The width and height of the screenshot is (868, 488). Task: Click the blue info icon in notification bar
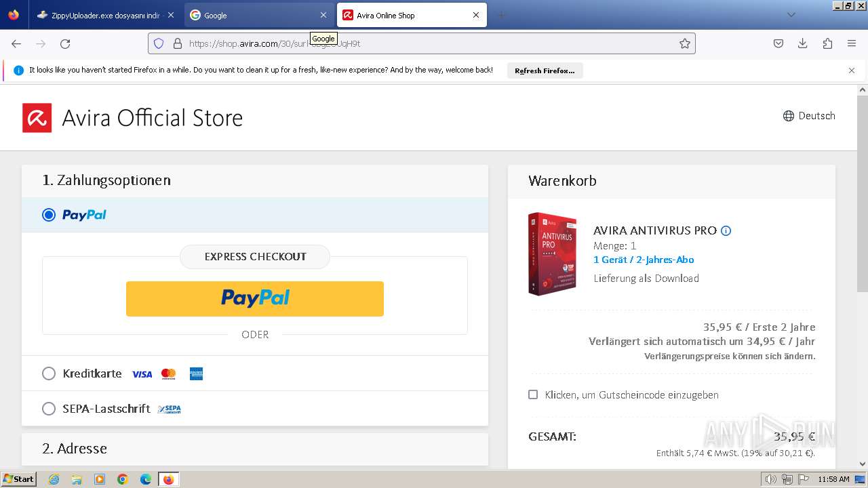click(18, 70)
